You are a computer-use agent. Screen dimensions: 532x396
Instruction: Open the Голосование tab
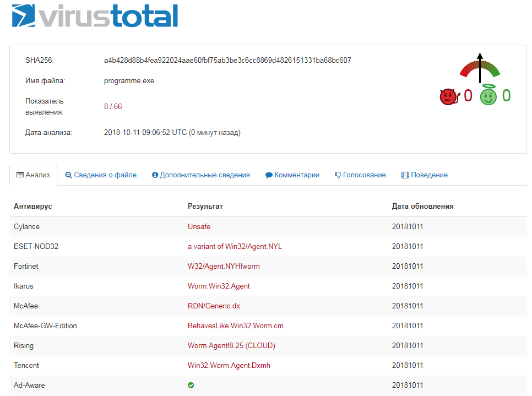point(360,175)
